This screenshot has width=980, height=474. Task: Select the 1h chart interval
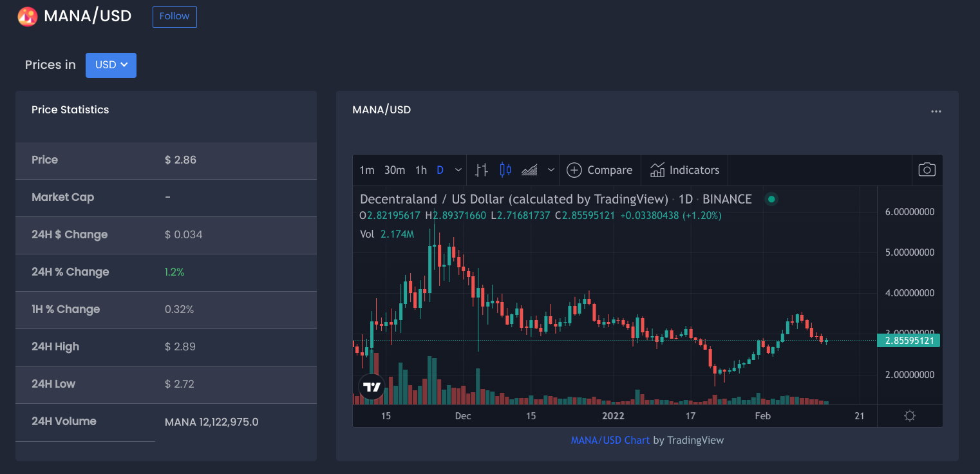tap(421, 170)
